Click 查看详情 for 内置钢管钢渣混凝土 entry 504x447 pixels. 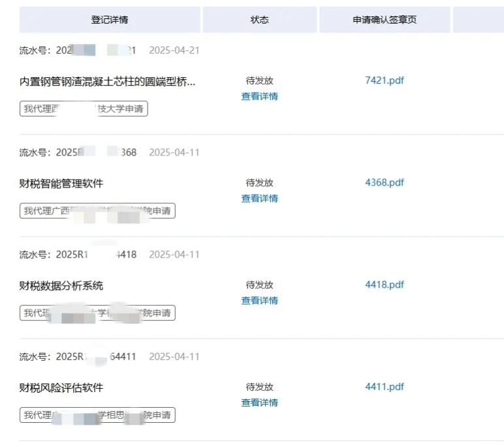coord(259,96)
